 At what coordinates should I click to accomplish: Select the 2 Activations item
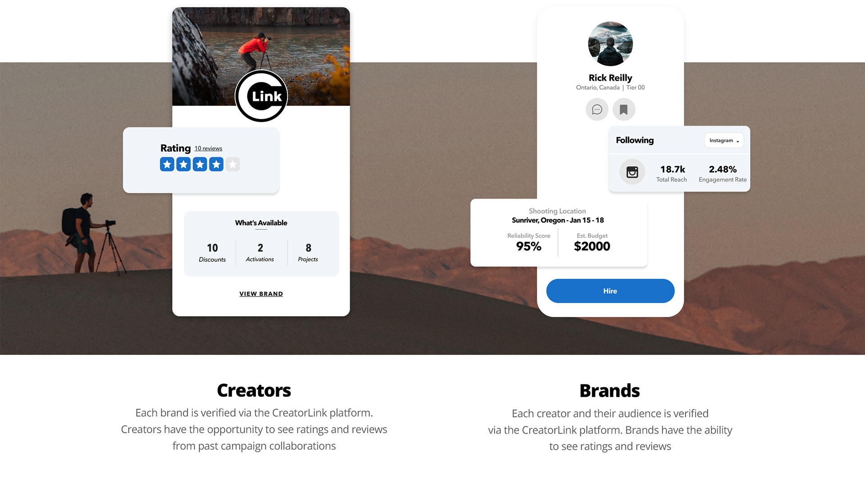(260, 253)
